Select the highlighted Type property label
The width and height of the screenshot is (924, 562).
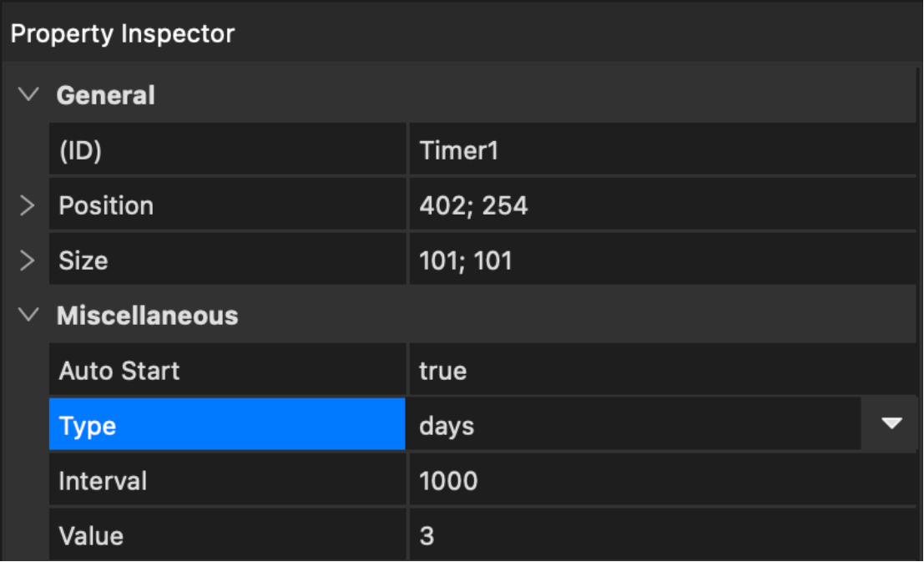coord(227,425)
